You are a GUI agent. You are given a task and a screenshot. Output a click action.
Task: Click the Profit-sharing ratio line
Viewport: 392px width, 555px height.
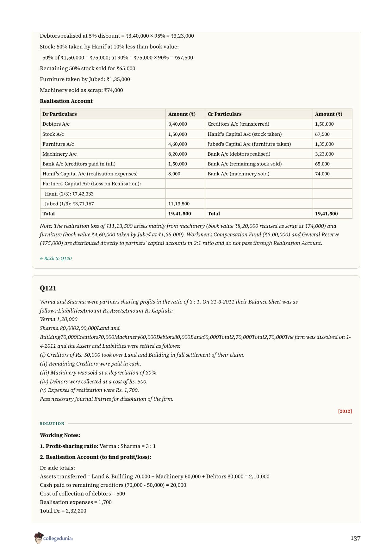pyautogui.click(x=98, y=446)
